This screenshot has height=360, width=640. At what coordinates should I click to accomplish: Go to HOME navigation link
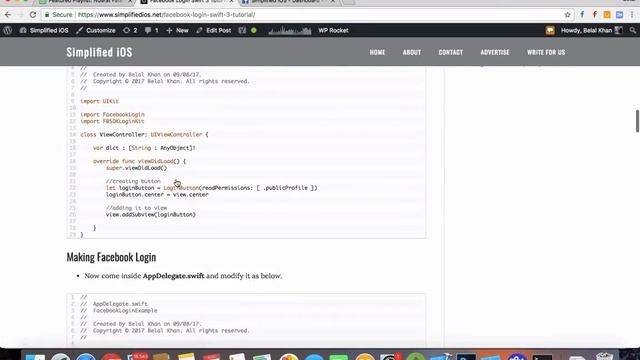[377, 52]
